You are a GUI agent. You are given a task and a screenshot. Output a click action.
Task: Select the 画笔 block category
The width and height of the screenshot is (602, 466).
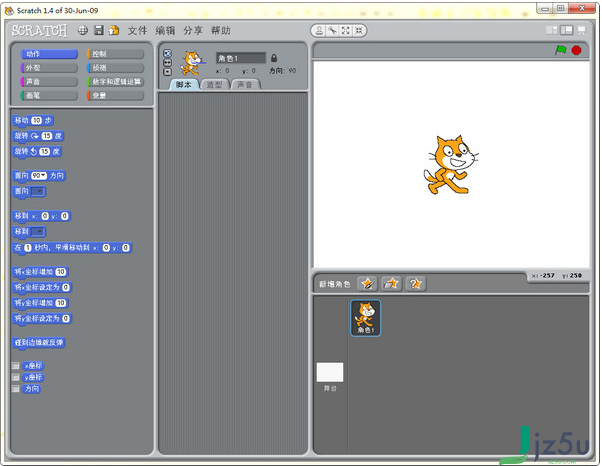coord(49,95)
